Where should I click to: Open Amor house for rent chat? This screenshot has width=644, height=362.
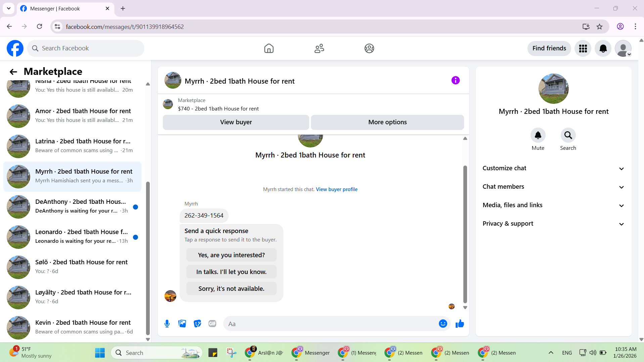(72, 116)
